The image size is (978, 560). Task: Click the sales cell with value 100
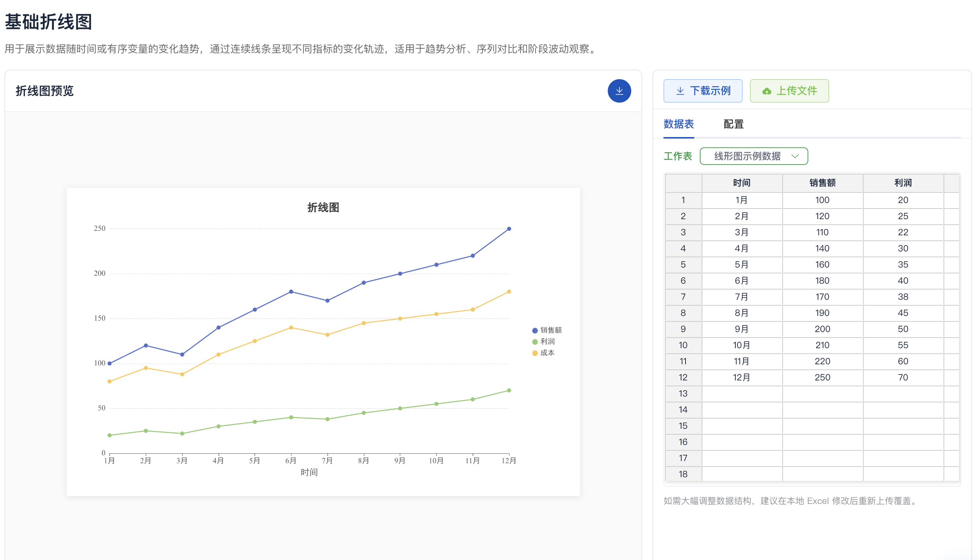(x=822, y=200)
